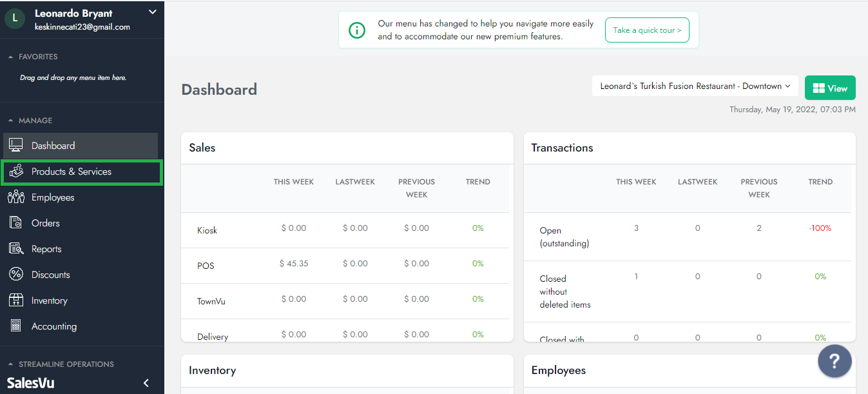Click the Reports icon in sidebar
Image resolution: width=868 pixels, height=394 pixels.
[16, 249]
